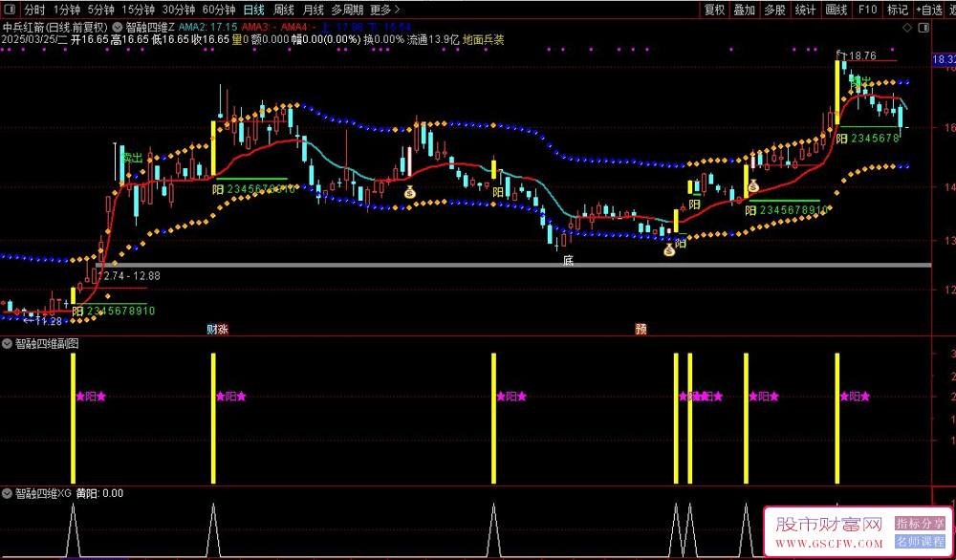Switch to the 周线 weekly tab
The width and height of the screenshot is (956, 560).
pyautogui.click(x=284, y=10)
